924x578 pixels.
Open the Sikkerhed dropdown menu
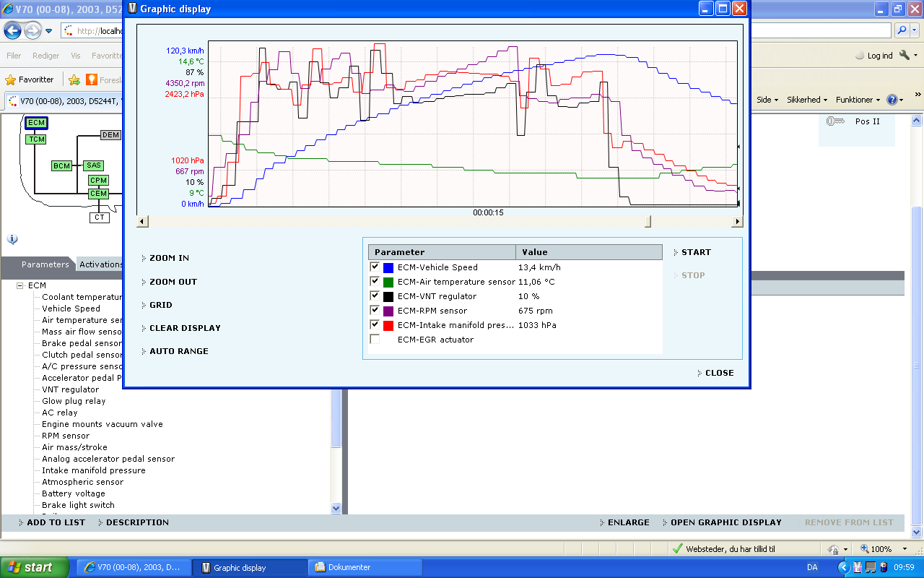(x=807, y=100)
